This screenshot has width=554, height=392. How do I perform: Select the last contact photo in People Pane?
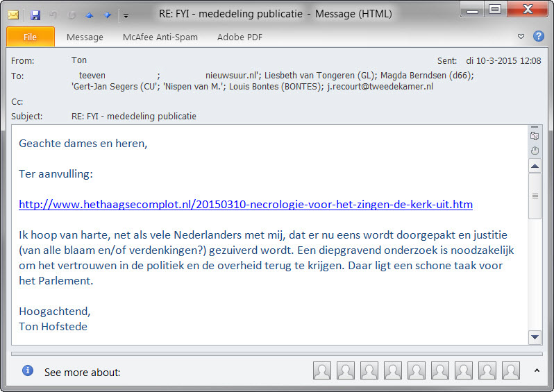[511, 370]
